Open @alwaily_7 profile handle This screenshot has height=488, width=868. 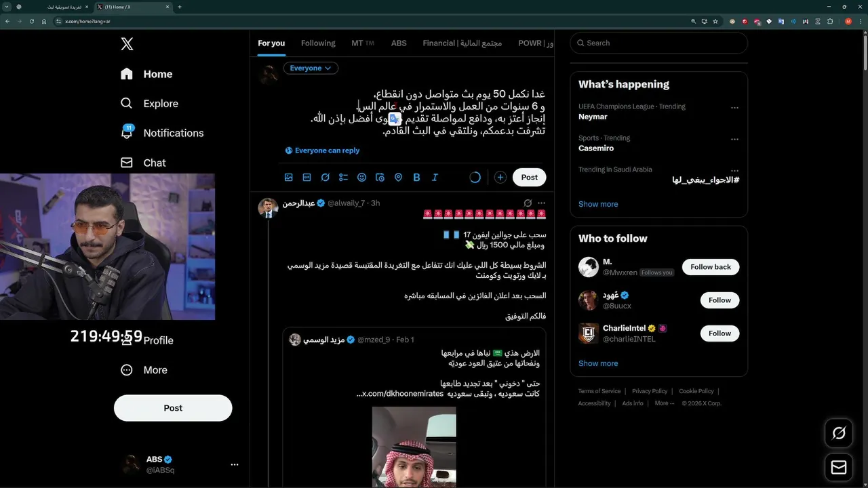(x=346, y=203)
